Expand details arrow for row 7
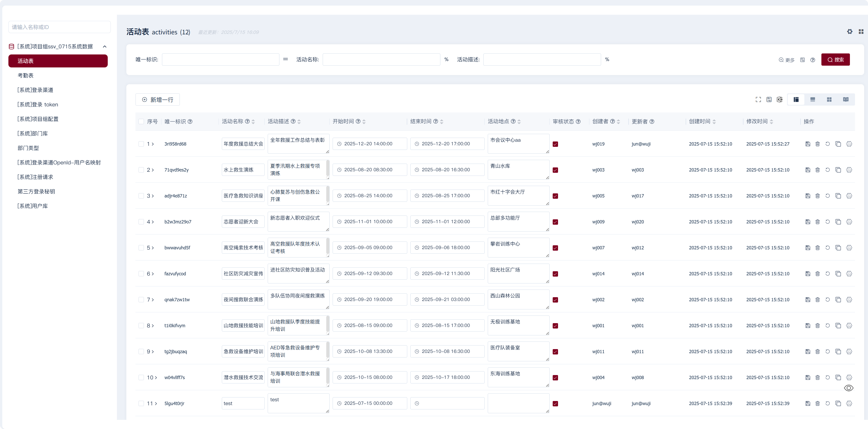Image resolution: width=868 pixels, height=429 pixels. click(153, 300)
